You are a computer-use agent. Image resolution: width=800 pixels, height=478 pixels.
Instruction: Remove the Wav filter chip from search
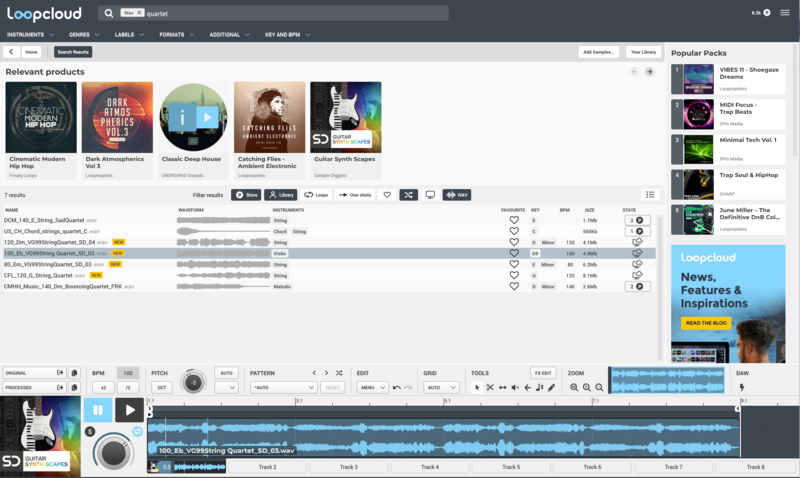click(139, 13)
